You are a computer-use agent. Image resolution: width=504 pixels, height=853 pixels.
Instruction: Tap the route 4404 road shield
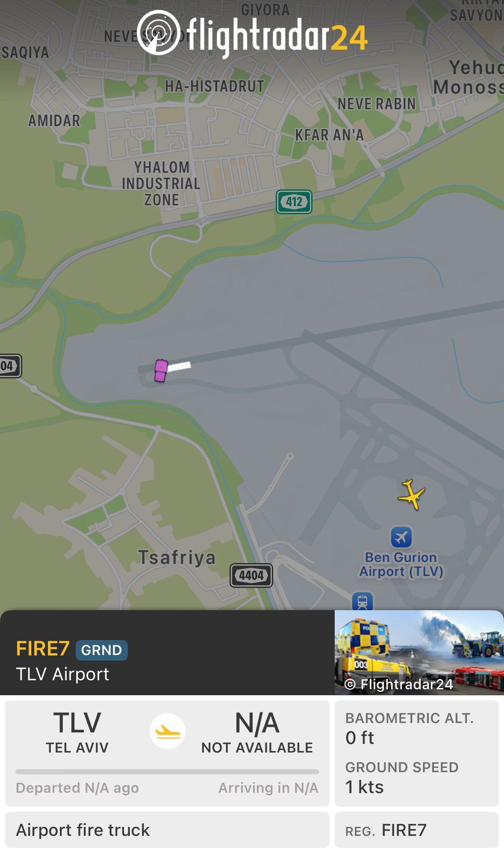tap(251, 575)
